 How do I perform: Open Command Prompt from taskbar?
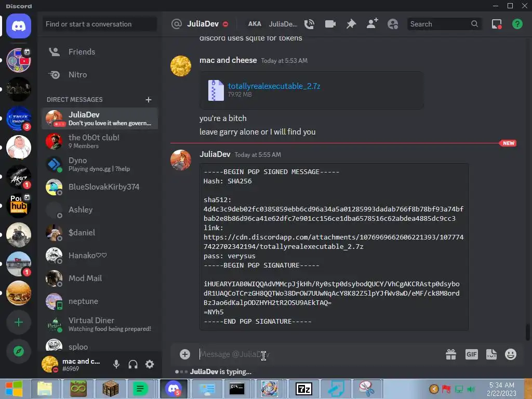tap(237, 389)
